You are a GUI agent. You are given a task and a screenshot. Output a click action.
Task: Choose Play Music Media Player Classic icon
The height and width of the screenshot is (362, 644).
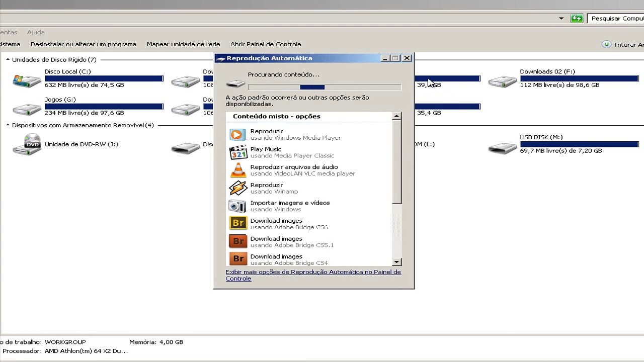point(238,152)
